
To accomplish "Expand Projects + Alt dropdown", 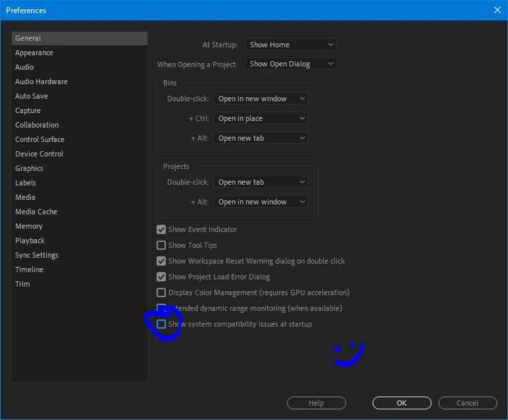I will tap(261, 202).
